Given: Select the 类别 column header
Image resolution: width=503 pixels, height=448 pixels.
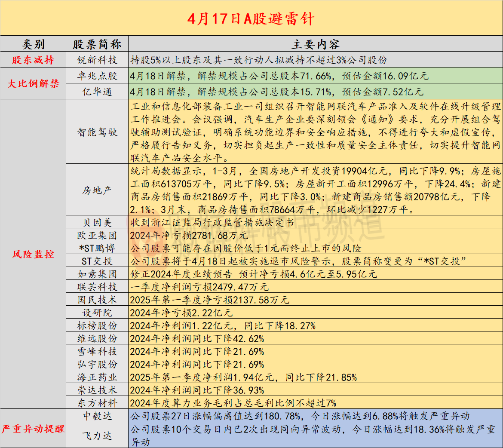Looking at the screenshot, I should pos(33,44).
